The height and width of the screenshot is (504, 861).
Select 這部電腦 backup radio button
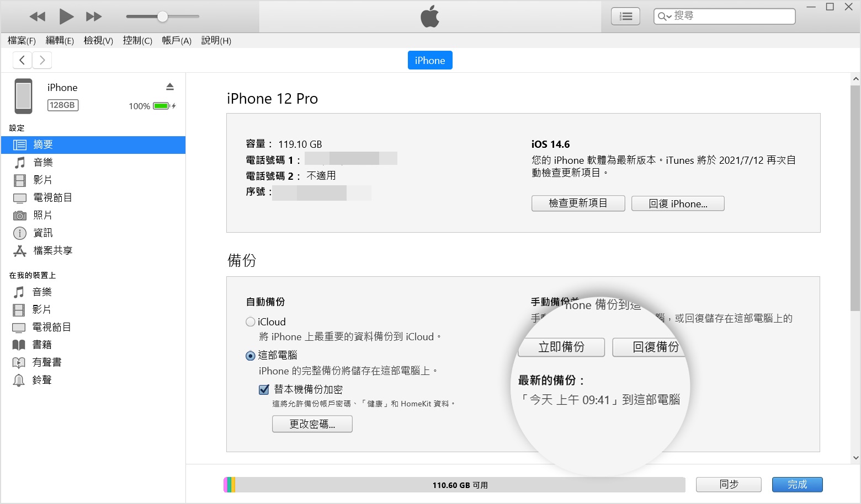click(x=251, y=356)
